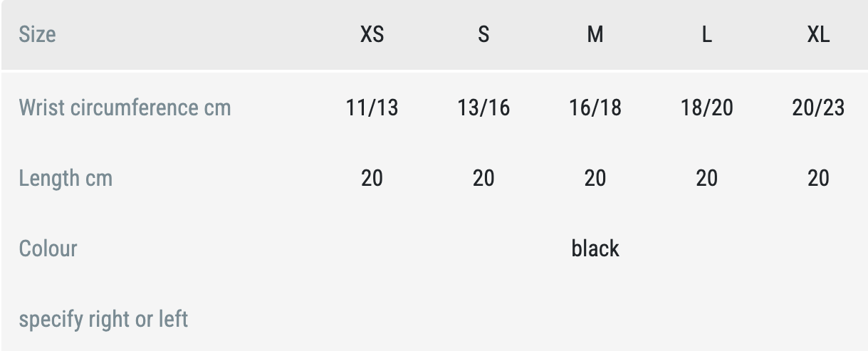Click the 11/13 wrist circumference value

pos(372,108)
